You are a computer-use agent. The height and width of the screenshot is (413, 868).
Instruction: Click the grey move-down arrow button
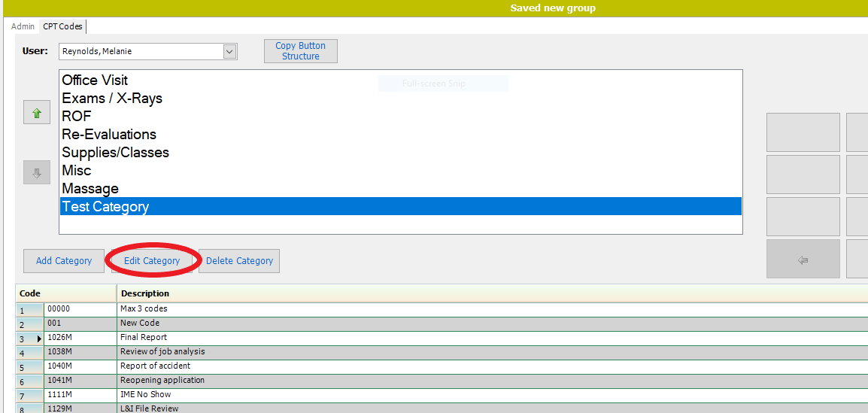coord(37,173)
